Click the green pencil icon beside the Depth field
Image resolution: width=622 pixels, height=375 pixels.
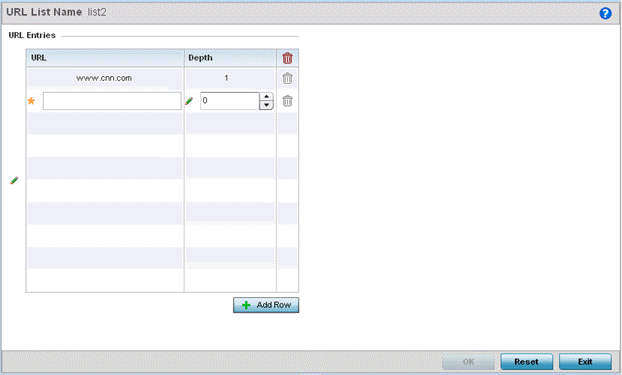pos(189,101)
